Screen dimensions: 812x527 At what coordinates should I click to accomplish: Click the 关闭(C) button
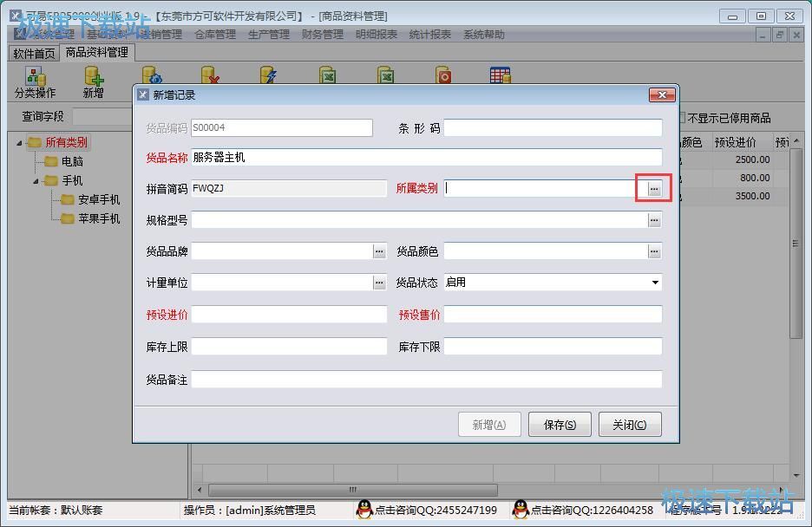[630, 425]
